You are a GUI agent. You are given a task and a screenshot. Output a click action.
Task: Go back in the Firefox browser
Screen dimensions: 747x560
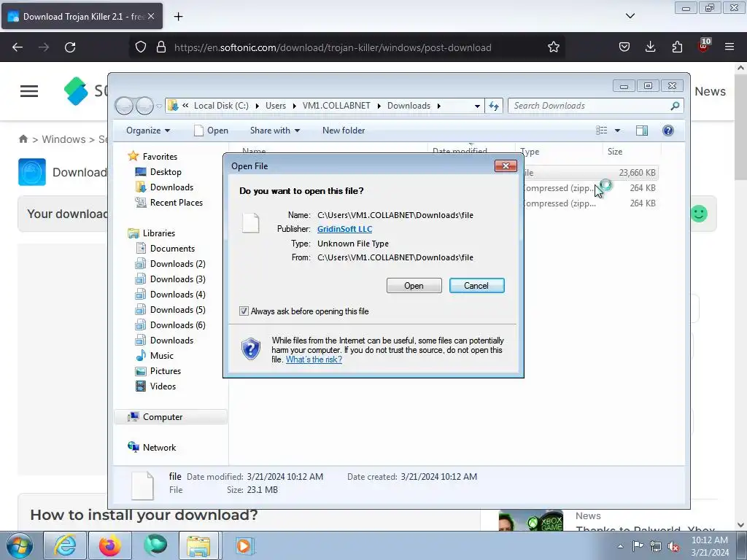click(18, 47)
